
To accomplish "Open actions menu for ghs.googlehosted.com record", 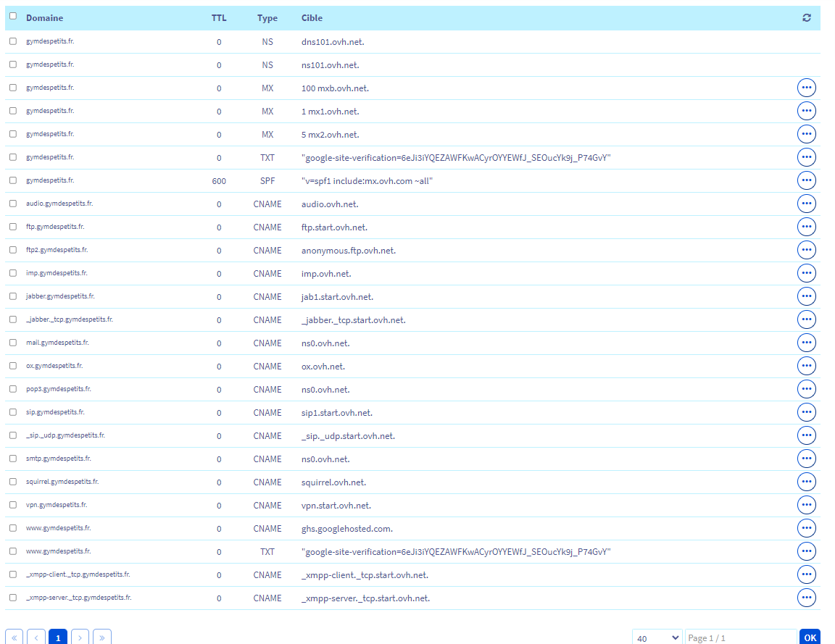I will (806, 528).
